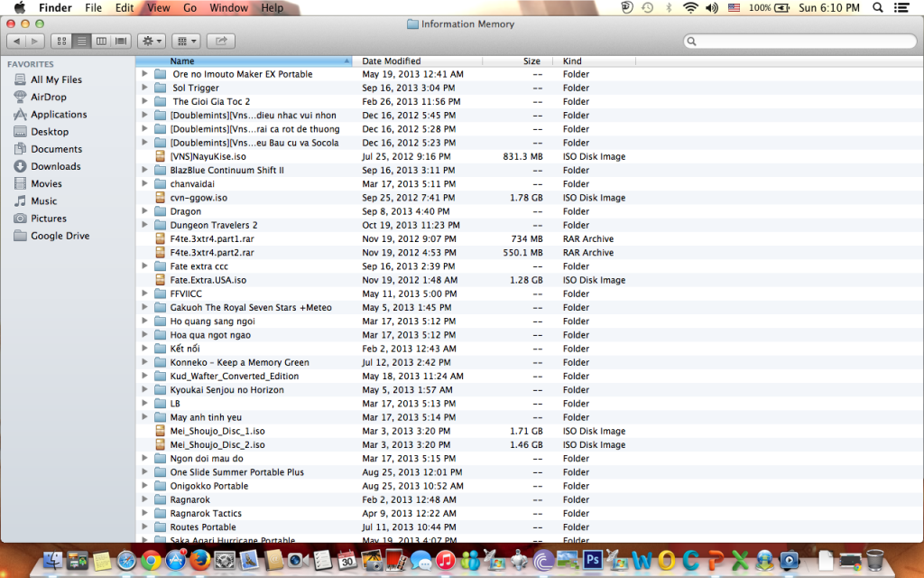This screenshot has height=578, width=924.
Task: Open Notification Center icon
Action: pyautogui.click(x=901, y=7)
